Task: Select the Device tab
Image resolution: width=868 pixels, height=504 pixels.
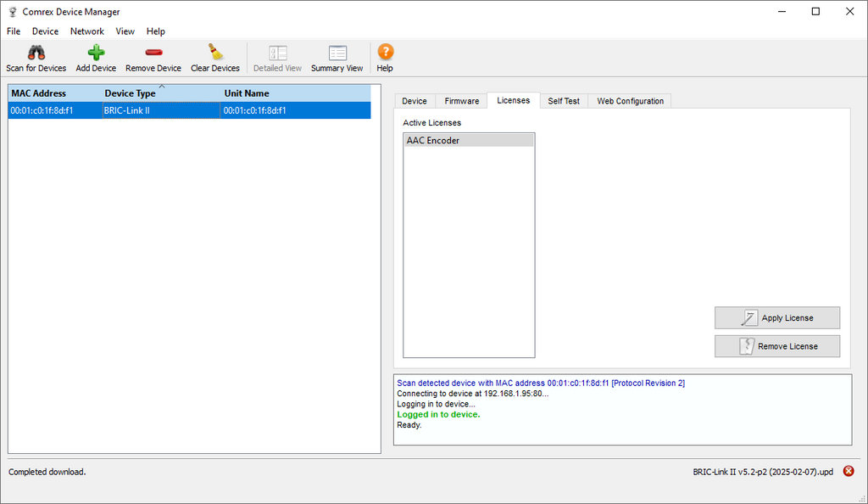Action: pyautogui.click(x=415, y=101)
